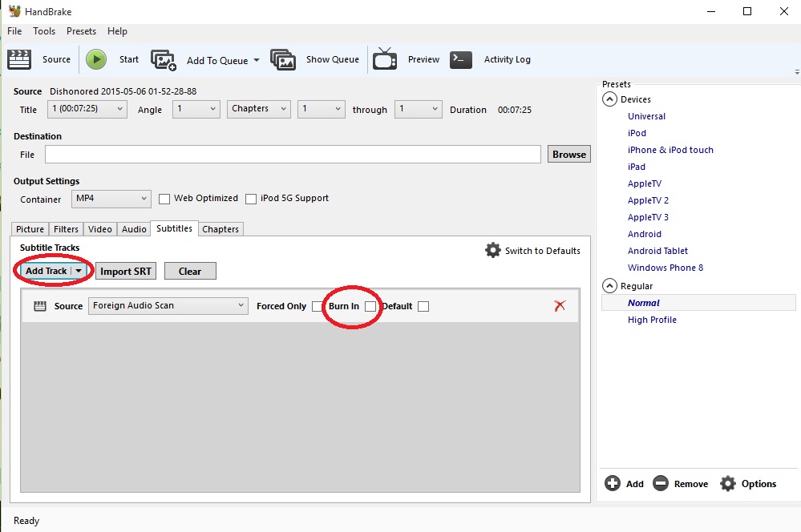Switch to the Filters tab
The image size is (801, 532).
(x=66, y=229)
